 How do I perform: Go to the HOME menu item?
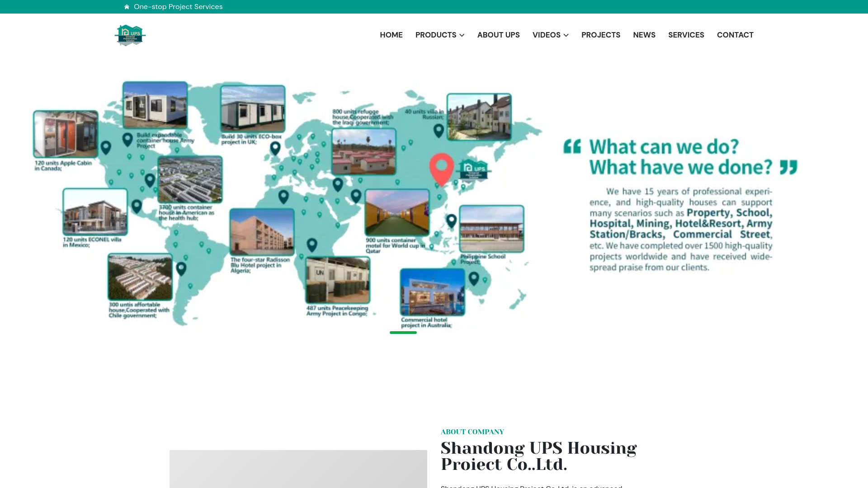391,35
